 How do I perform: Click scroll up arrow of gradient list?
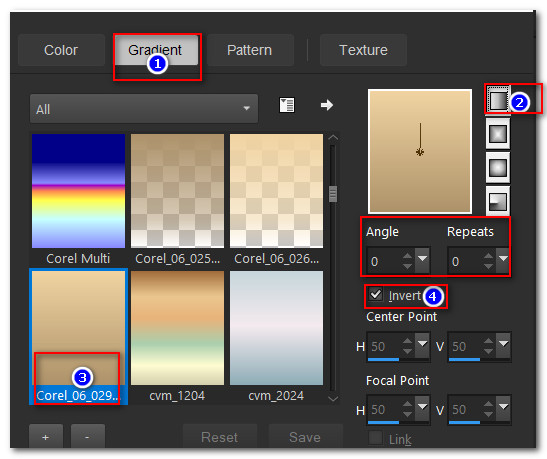(333, 138)
